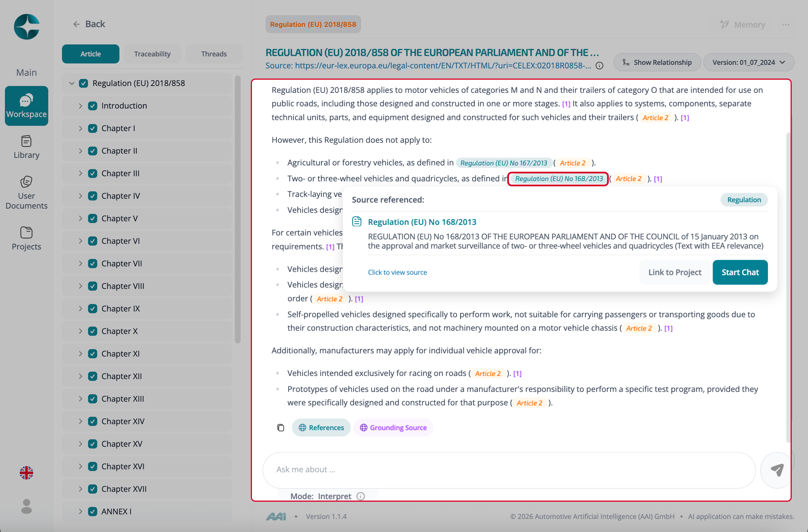
Task: Collapse the Regulation (EU) 2018/858 tree
Action: point(72,83)
